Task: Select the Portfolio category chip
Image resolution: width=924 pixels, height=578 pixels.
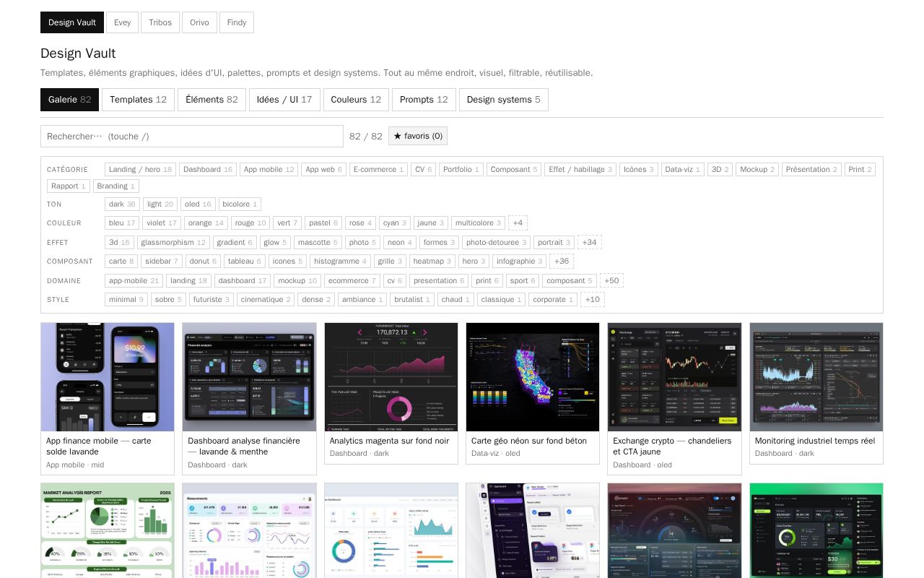Action: coord(461,170)
